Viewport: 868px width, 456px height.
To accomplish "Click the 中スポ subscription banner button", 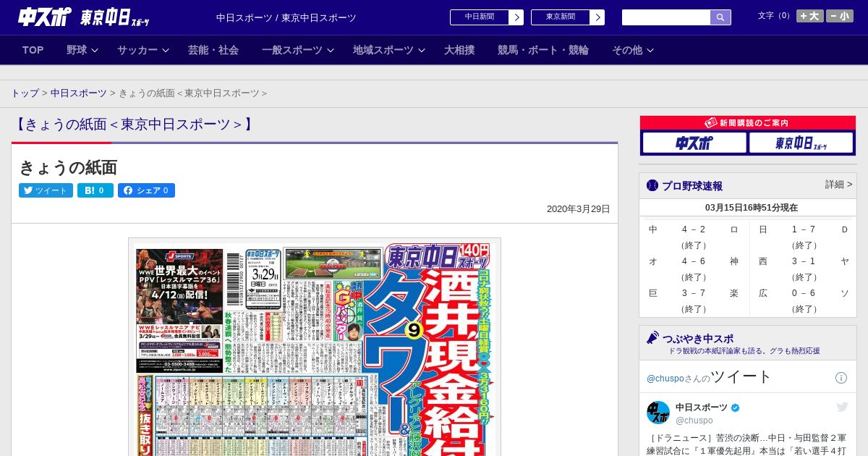I will tap(694, 143).
